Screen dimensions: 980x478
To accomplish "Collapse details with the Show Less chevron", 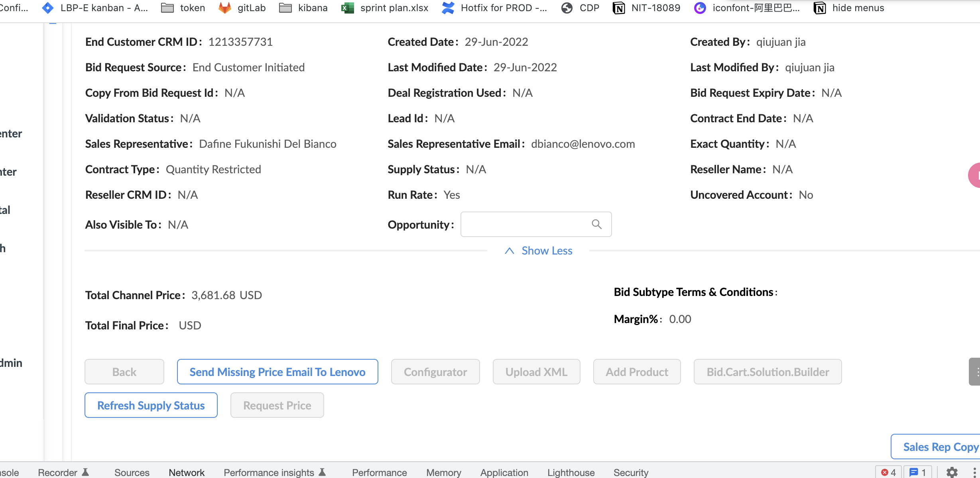I will point(510,251).
